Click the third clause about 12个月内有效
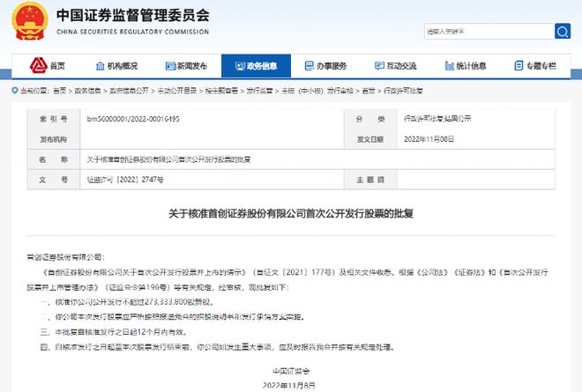 114,332
